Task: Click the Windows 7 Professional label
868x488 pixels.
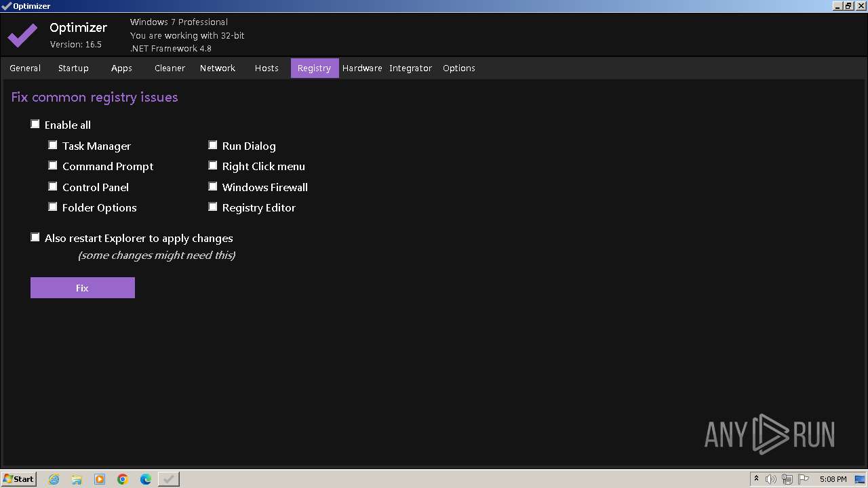Action: click(179, 22)
